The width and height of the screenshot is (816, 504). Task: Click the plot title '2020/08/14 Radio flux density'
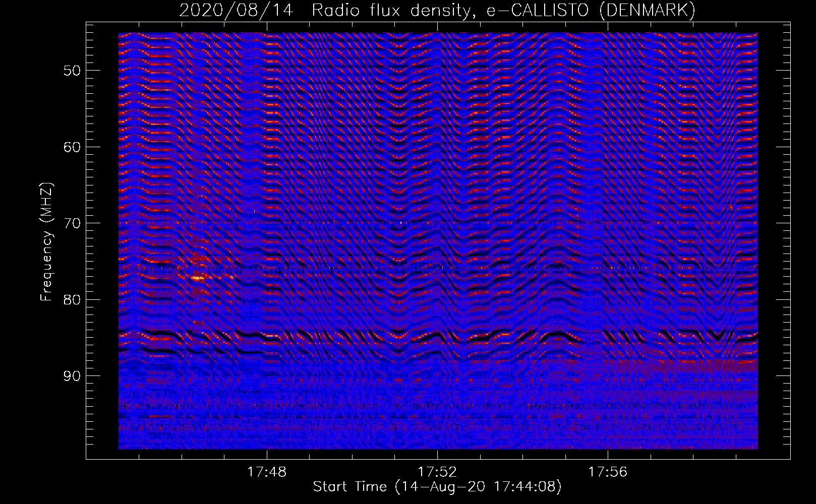pos(327,10)
